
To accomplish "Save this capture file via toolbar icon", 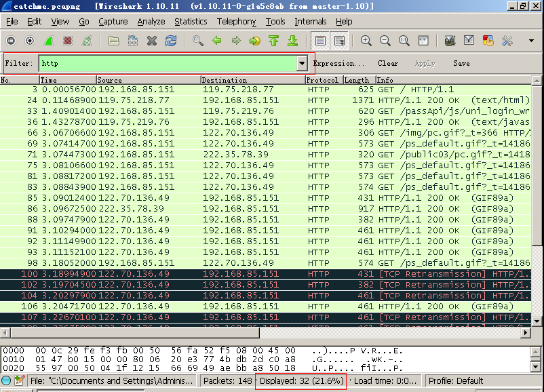I will click(x=133, y=41).
